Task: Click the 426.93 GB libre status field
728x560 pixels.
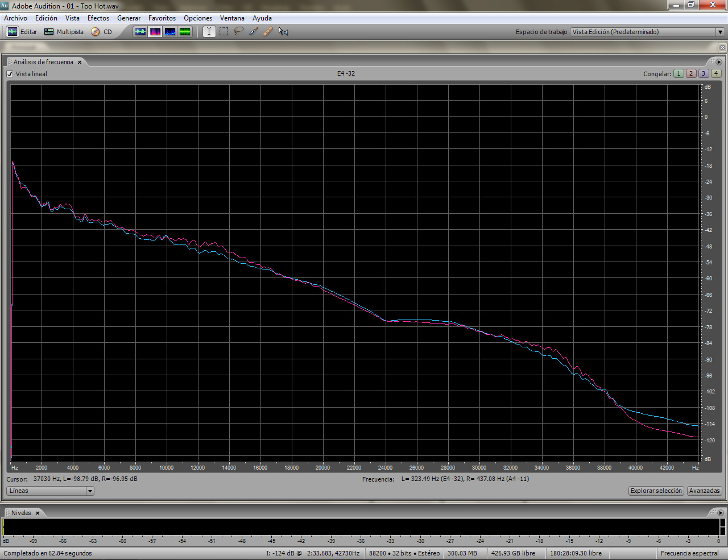Action: [x=513, y=553]
